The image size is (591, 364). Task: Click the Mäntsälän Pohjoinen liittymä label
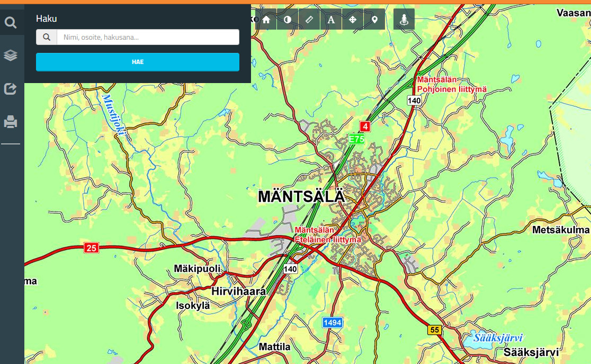(x=451, y=85)
